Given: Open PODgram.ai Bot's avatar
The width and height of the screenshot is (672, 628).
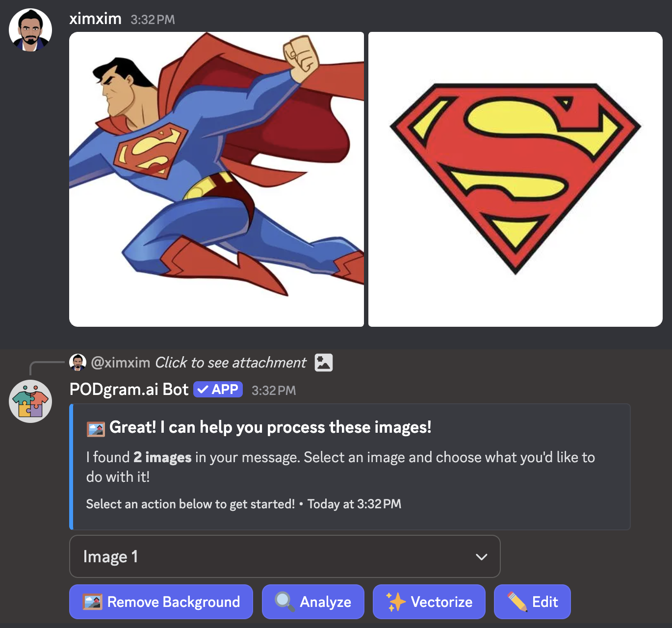Looking at the screenshot, I should coord(30,401).
